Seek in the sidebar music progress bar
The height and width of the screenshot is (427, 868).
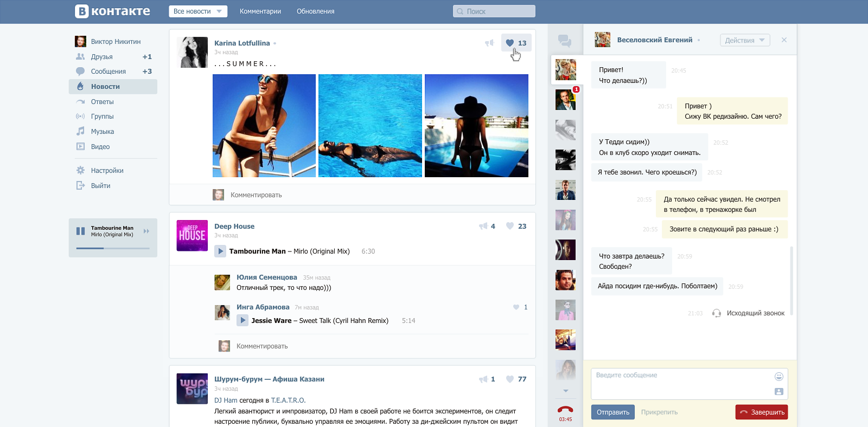pos(113,248)
